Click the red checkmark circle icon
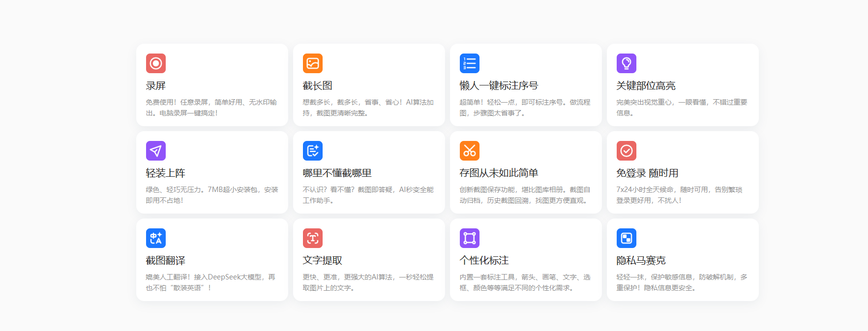This screenshot has height=331, width=868. tap(626, 151)
